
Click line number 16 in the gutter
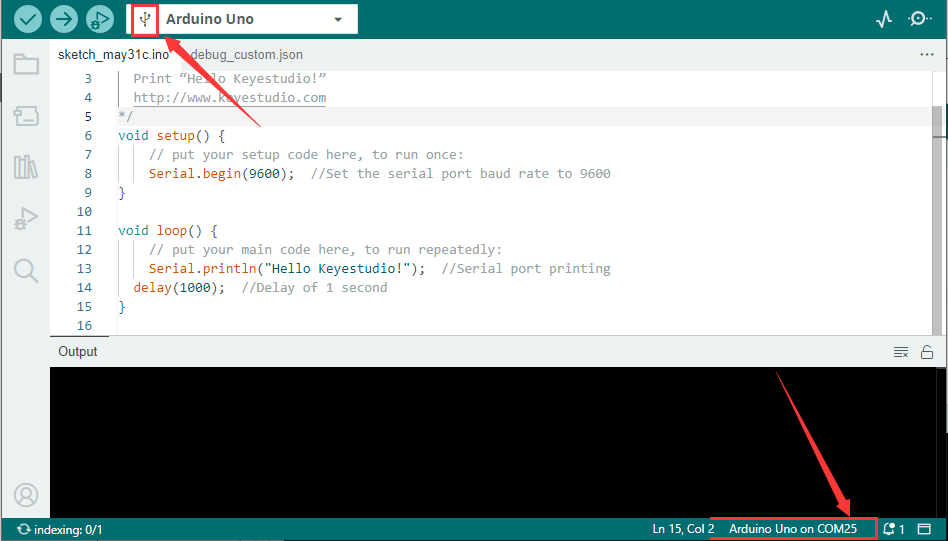85,325
